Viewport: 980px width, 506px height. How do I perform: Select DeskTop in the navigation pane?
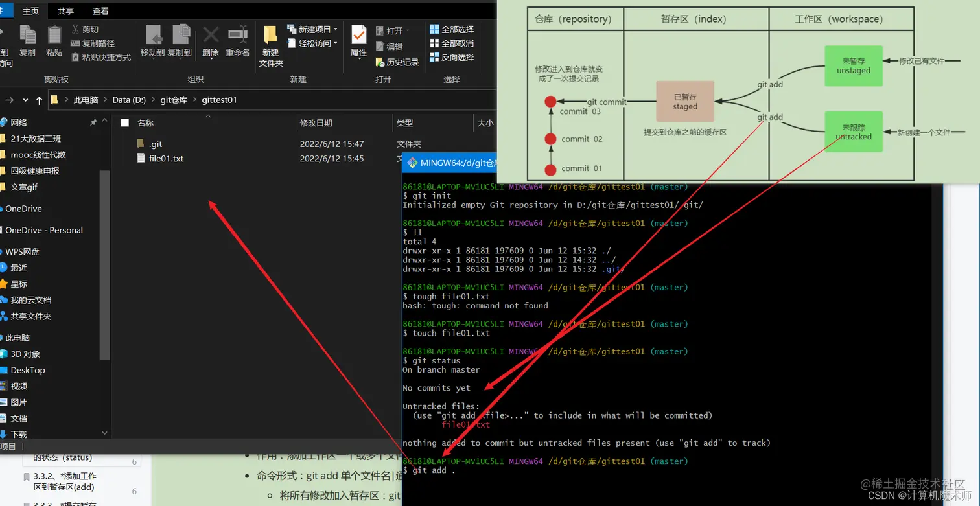pyautogui.click(x=28, y=370)
